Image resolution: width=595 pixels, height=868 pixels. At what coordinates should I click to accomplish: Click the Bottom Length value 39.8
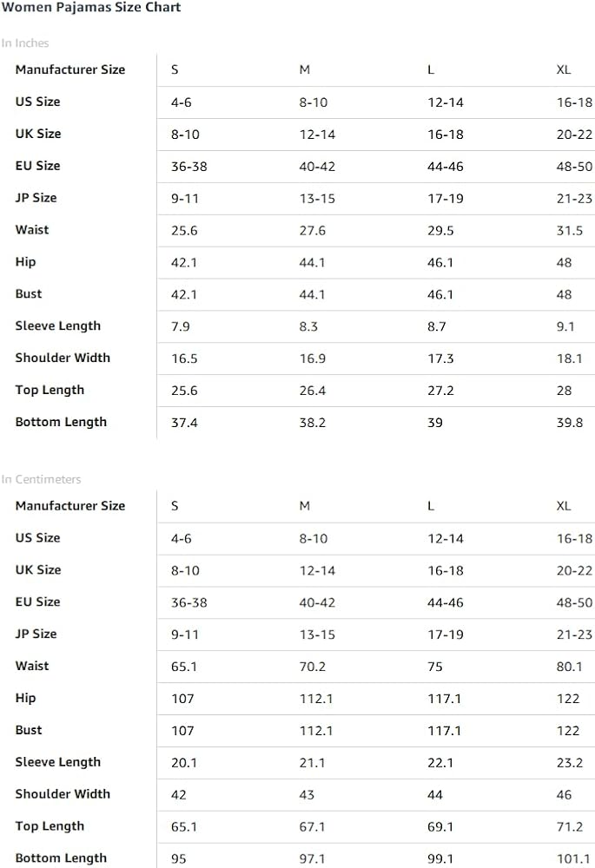(x=570, y=423)
